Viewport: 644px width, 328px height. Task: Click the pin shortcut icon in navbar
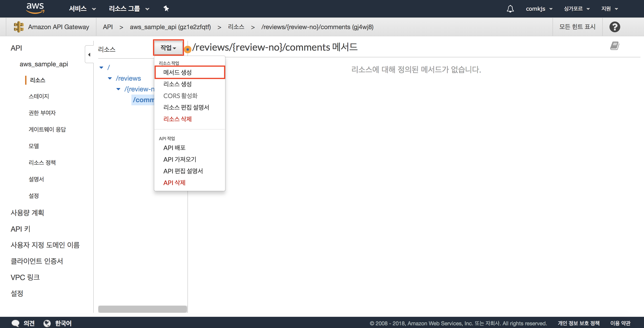coord(166,9)
